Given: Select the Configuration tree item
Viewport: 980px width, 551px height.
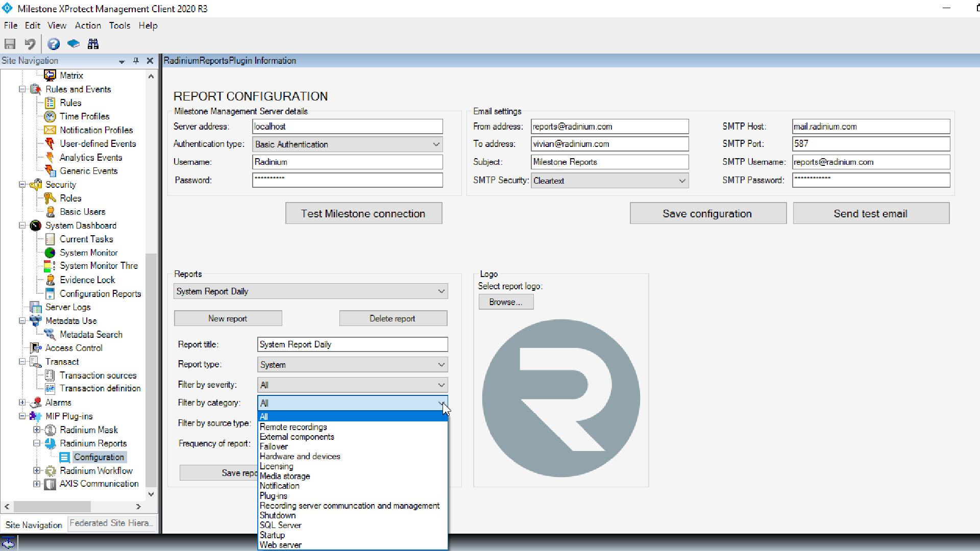Looking at the screenshot, I should 99,457.
